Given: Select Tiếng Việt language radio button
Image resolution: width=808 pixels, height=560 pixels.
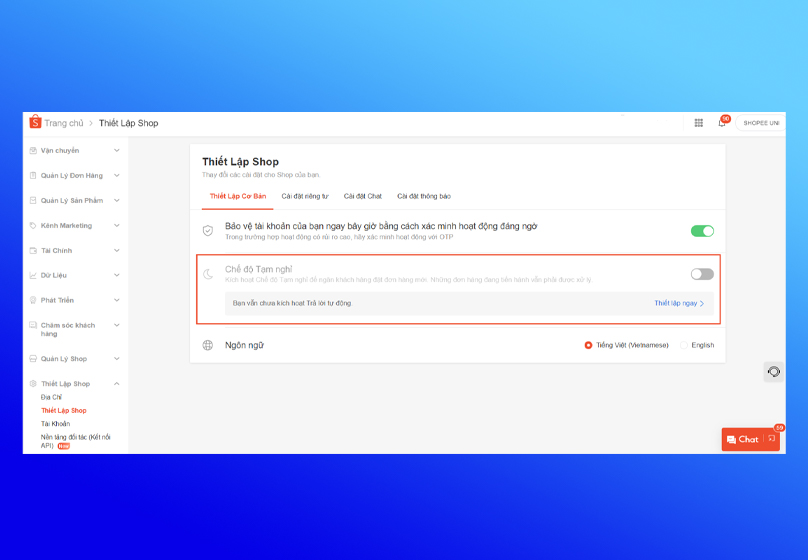Looking at the screenshot, I should pos(589,345).
